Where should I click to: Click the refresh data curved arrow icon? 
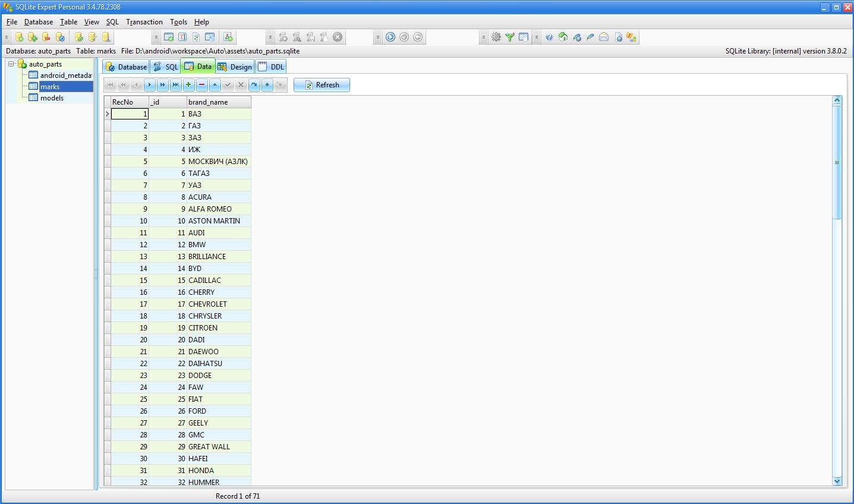pos(254,85)
